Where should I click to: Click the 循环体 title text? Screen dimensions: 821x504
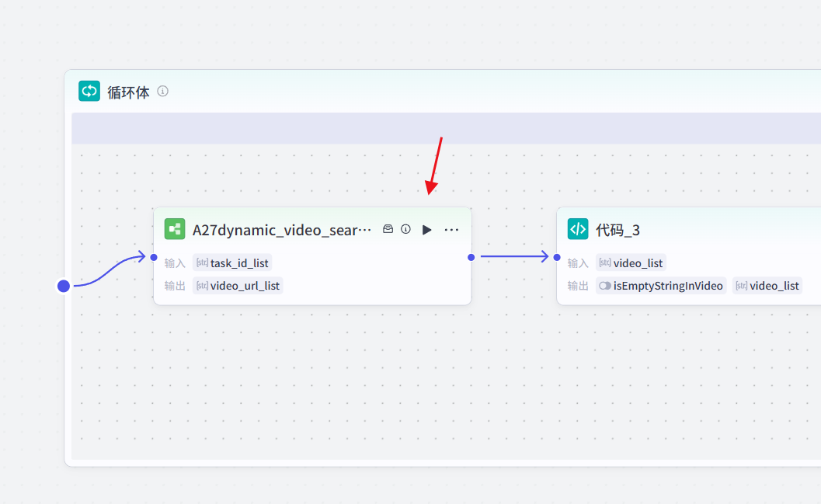click(x=128, y=92)
